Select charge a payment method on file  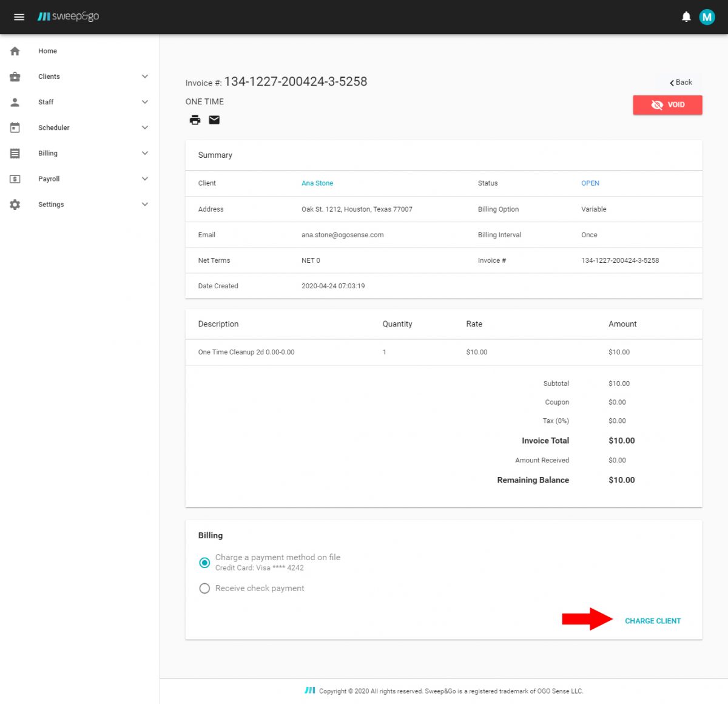click(204, 563)
